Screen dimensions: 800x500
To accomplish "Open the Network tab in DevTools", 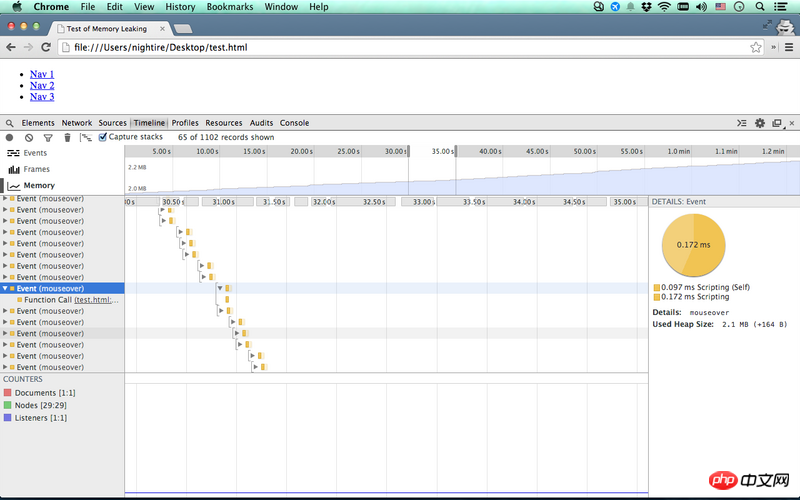I will [77, 123].
